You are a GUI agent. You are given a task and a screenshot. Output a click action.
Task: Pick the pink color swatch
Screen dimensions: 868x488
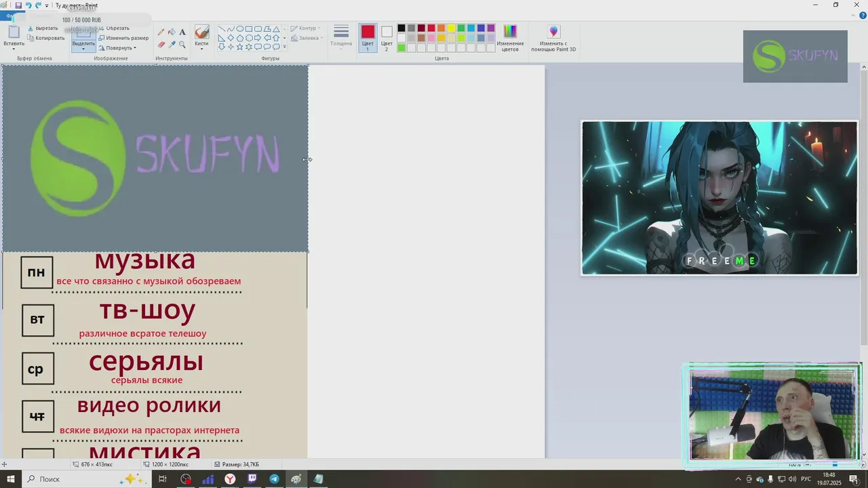tap(431, 38)
